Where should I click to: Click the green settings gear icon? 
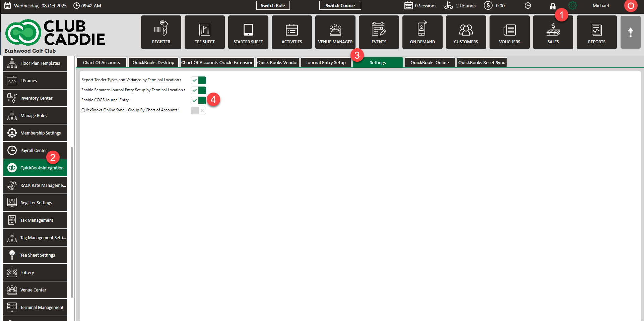573,6
